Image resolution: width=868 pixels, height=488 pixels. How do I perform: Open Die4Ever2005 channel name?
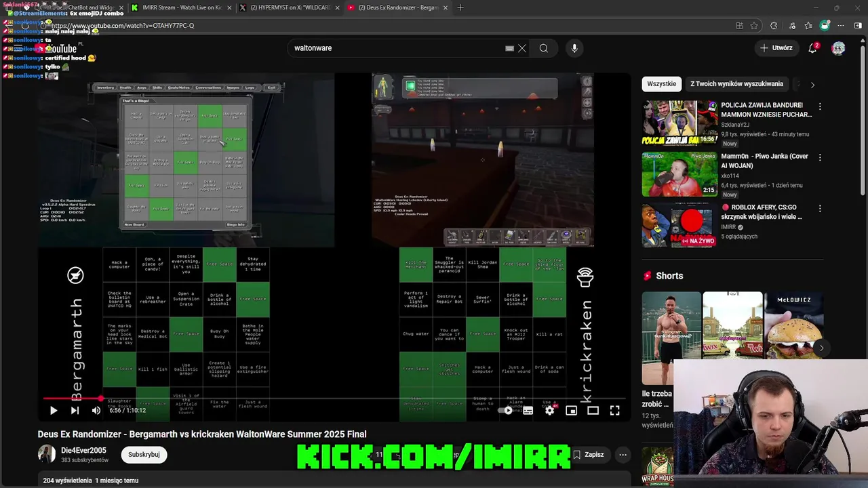[83, 450]
